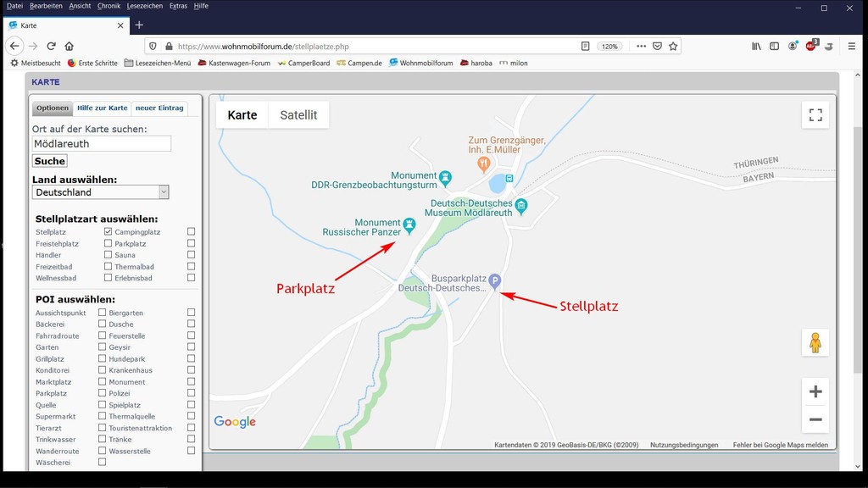Toggle reader view icon in address bar
Image resolution: width=868 pixels, height=488 pixels.
585,47
